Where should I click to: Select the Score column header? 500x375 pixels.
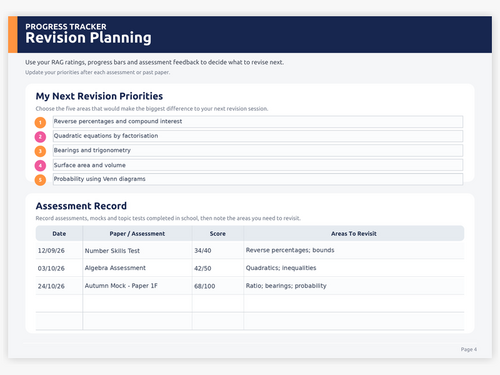tap(218, 233)
